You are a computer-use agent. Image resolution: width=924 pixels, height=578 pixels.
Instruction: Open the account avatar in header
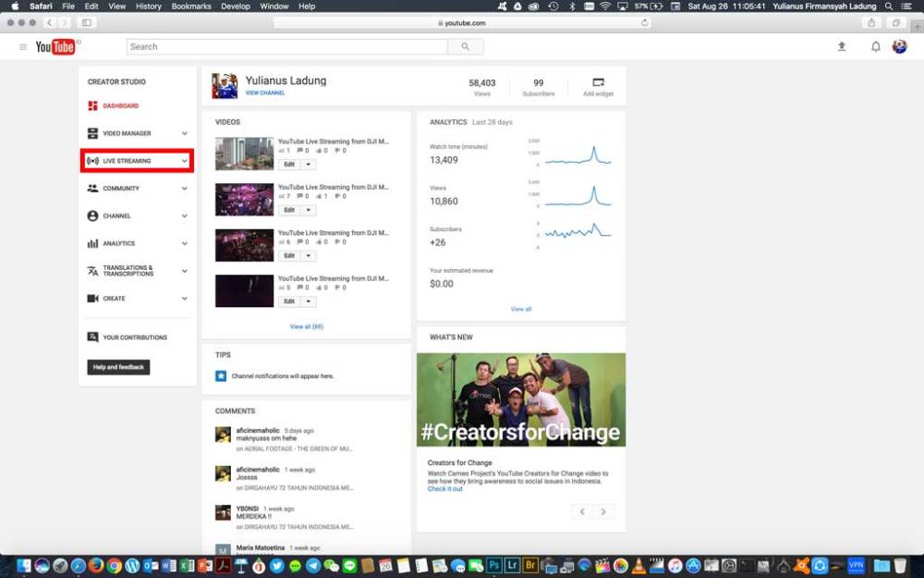[x=899, y=46]
